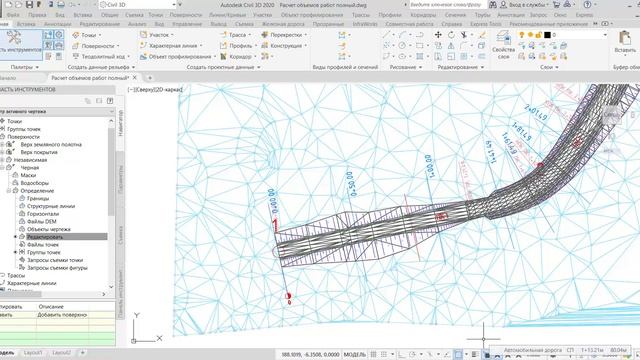Click the Участок ribbon icon
Viewport: 640px width, 360px height.
point(143,35)
